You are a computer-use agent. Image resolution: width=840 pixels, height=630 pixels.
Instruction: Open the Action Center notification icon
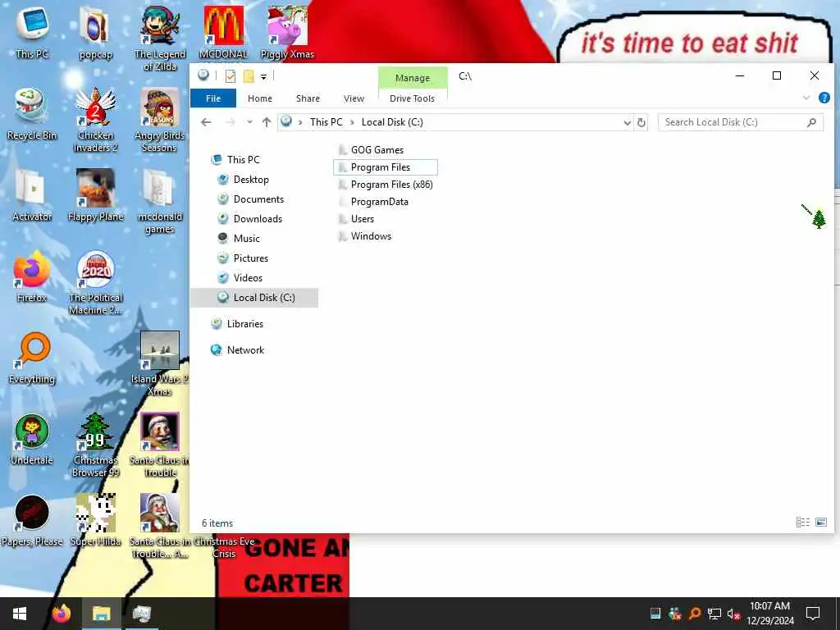(813, 614)
